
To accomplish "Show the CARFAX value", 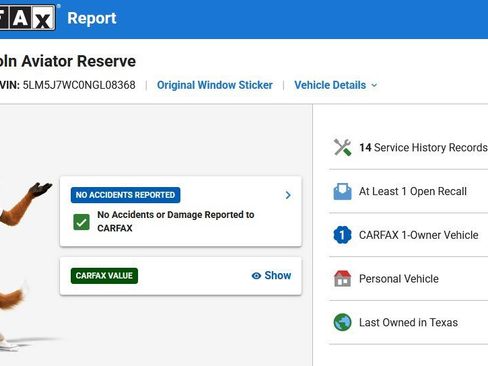I will coord(271,276).
